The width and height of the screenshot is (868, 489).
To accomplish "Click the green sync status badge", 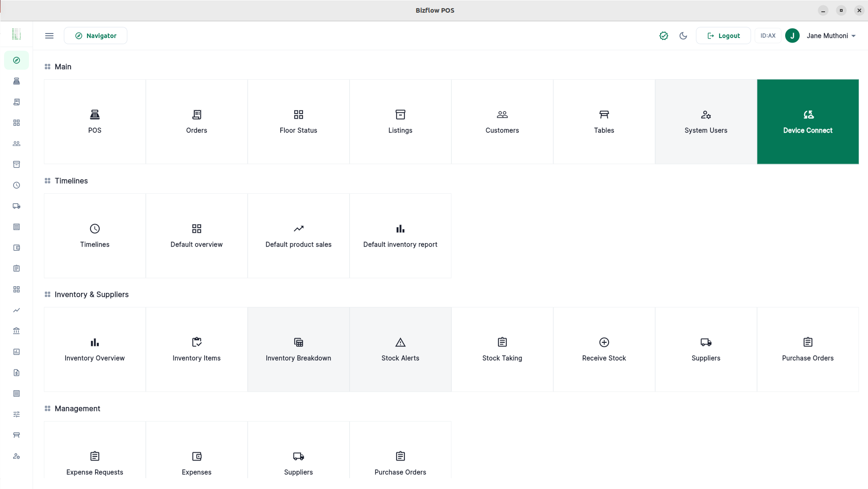I will click(663, 36).
